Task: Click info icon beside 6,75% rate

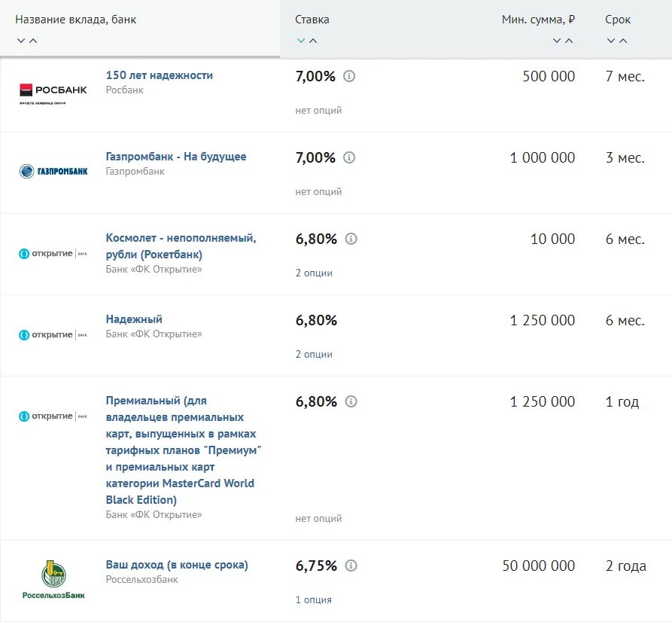Action: (351, 566)
